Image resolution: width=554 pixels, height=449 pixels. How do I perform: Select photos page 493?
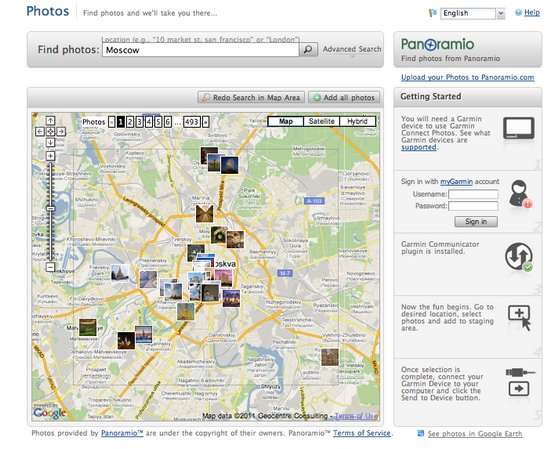tap(192, 122)
